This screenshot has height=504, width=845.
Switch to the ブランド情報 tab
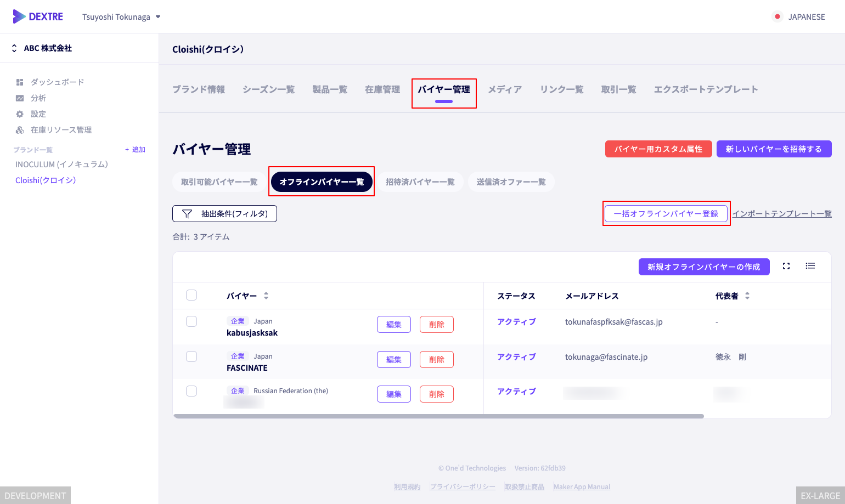pos(199,89)
